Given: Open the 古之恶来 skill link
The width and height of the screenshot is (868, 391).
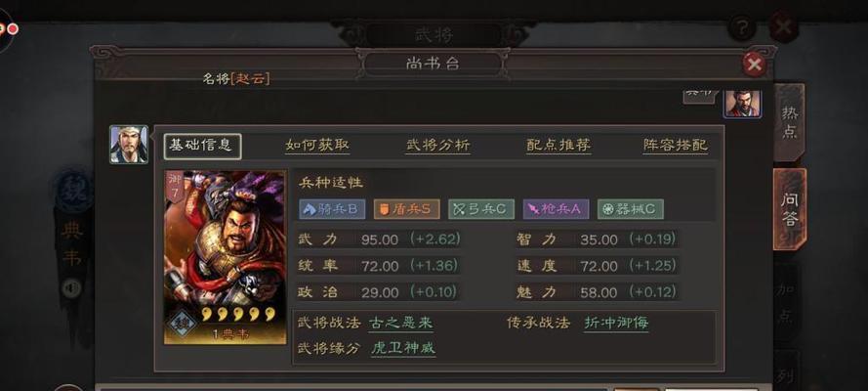Looking at the screenshot, I should click(400, 323).
